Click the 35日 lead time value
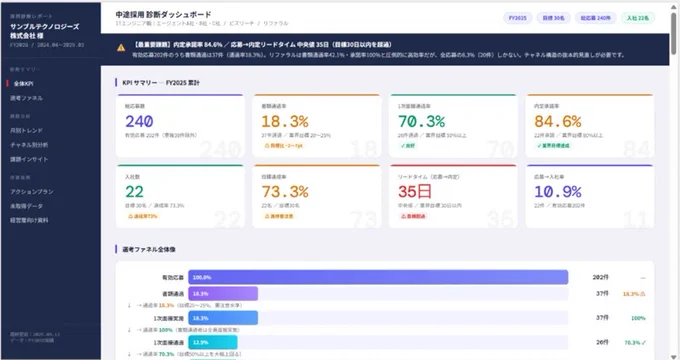 (415, 192)
